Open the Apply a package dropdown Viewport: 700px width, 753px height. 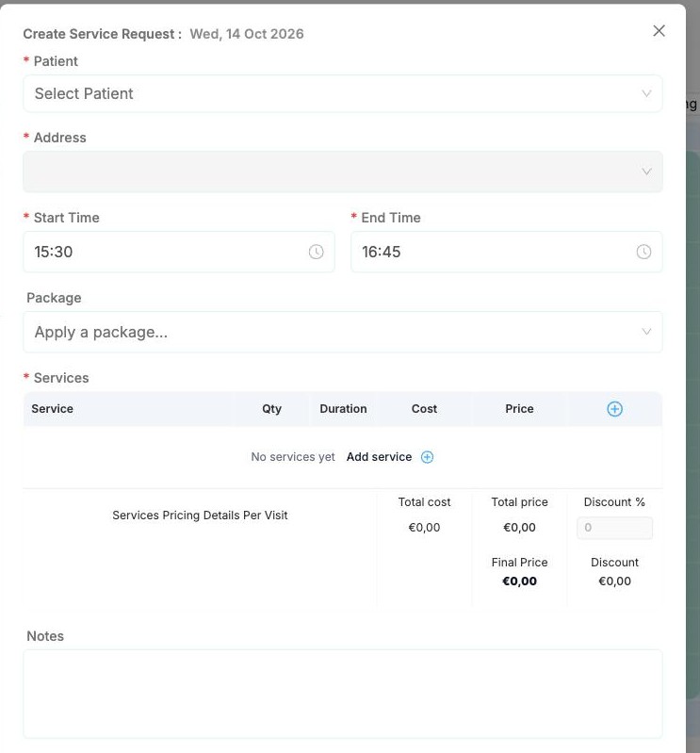point(343,332)
